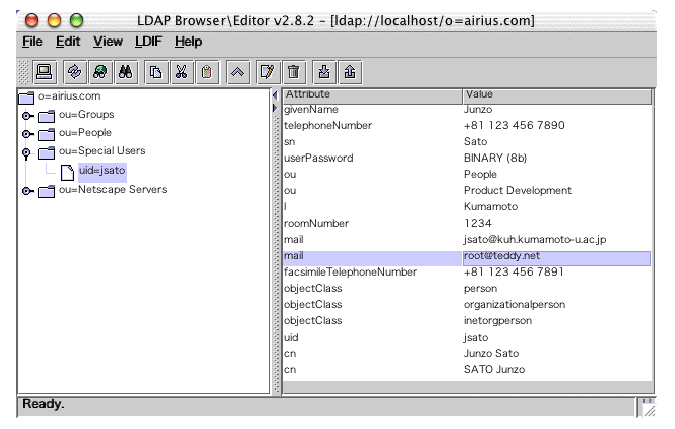Click the ou=Netscape Servers folder icon
Viewport: 675px width, 429px height.
(46, 191)
